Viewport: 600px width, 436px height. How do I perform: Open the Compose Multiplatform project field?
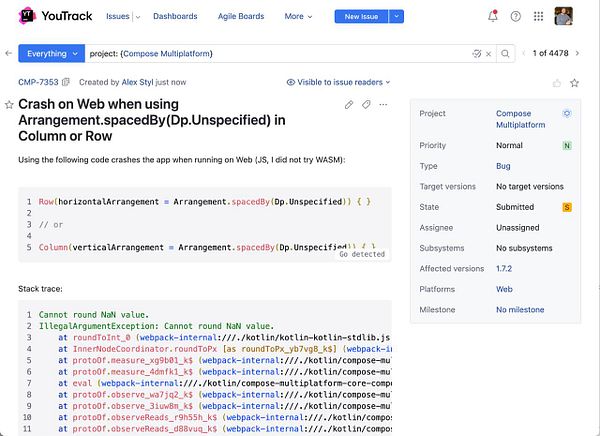(x=520, y=119)
